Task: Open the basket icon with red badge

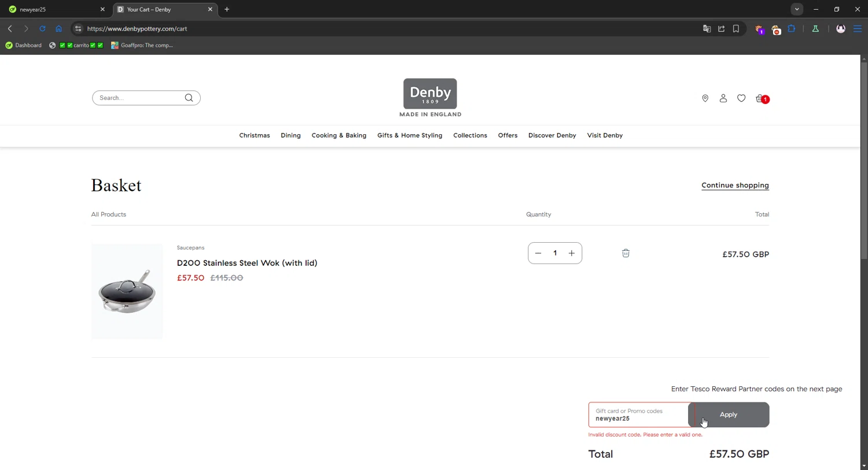Action: 762,99
